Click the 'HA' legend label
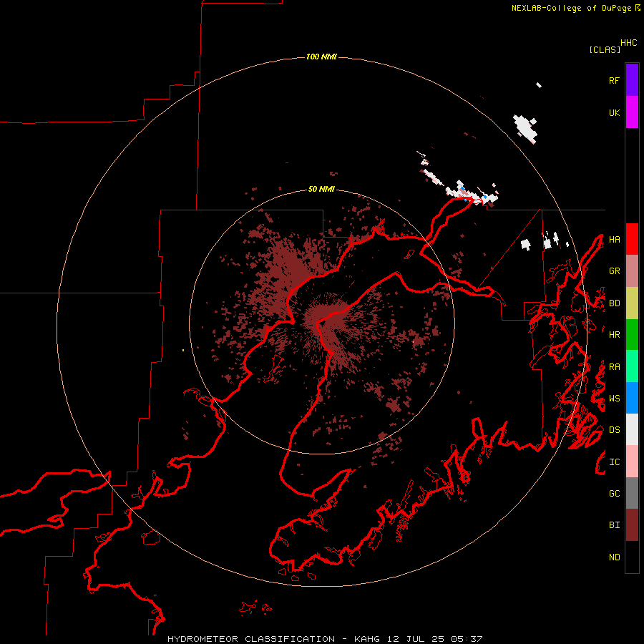The height and width of the screenshot is (644, 644). pyautogui.click(x=614, y=240)
